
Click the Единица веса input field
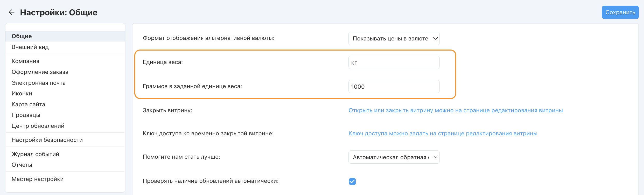pyautogui.click(x=394, y=62)
